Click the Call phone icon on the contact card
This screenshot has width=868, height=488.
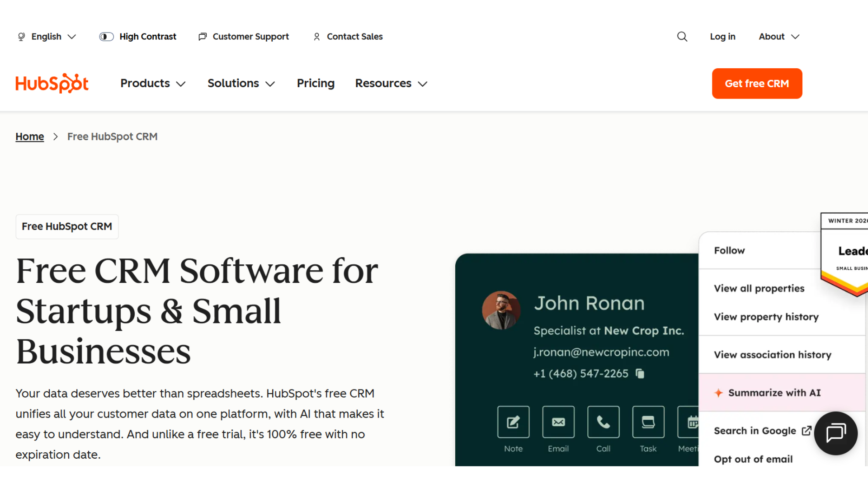pyautogui.click(x=603, y=422)
